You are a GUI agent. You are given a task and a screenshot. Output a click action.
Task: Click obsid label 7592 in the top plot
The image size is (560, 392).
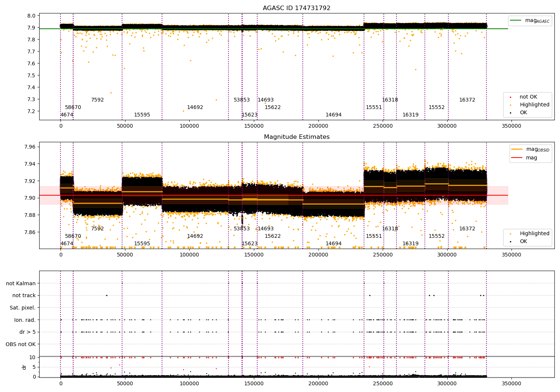point(97,100)
